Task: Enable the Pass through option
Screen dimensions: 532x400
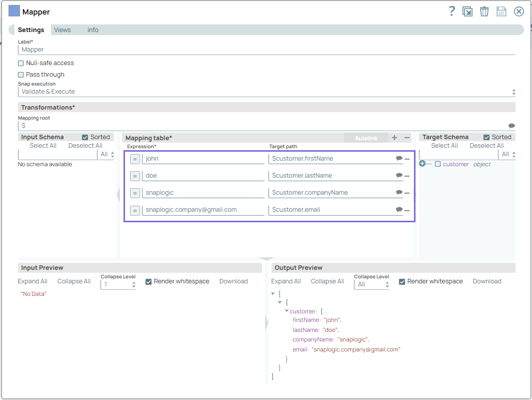Action: (19, 74)
